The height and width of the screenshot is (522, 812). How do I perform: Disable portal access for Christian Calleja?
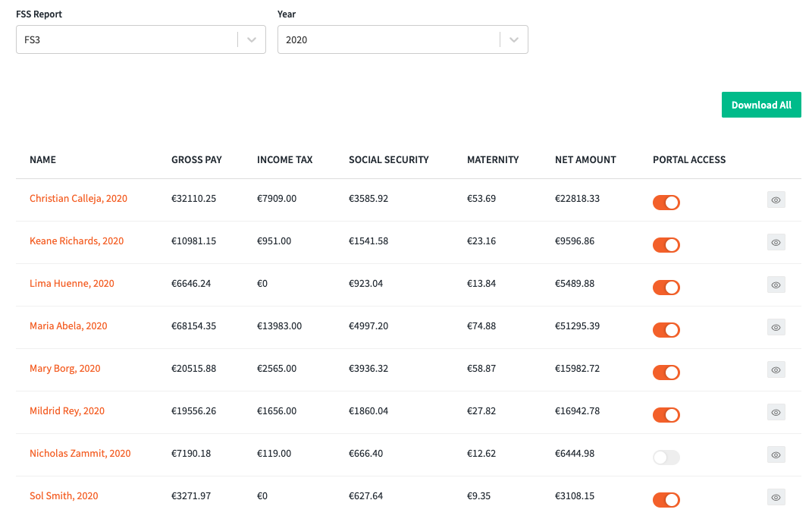[666, 203]
